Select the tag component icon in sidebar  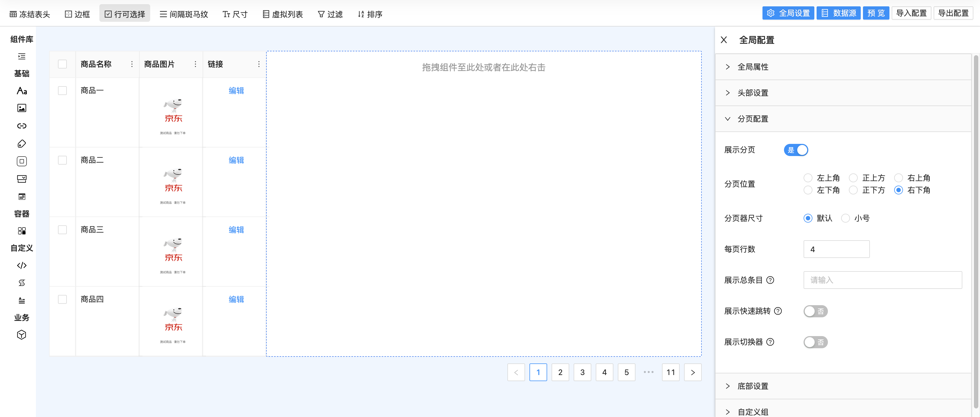tap(22, 143)
